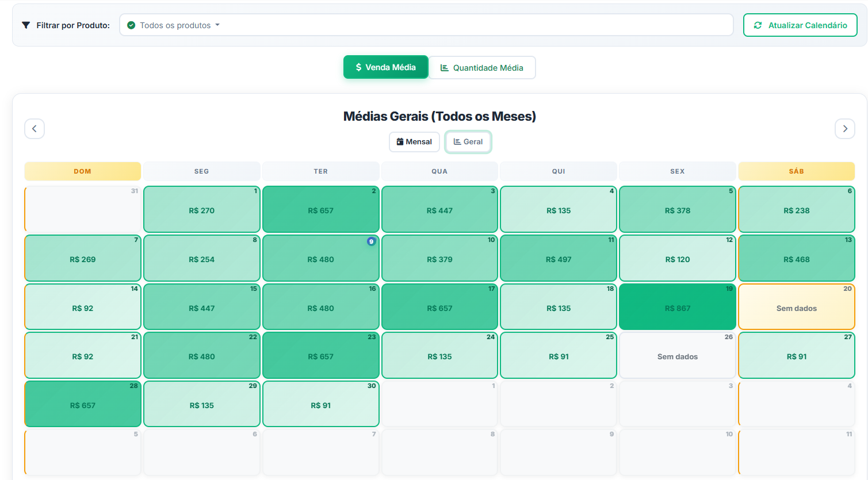
Task: Click the funnel filter icon
Action: click(x=26, y=25)
